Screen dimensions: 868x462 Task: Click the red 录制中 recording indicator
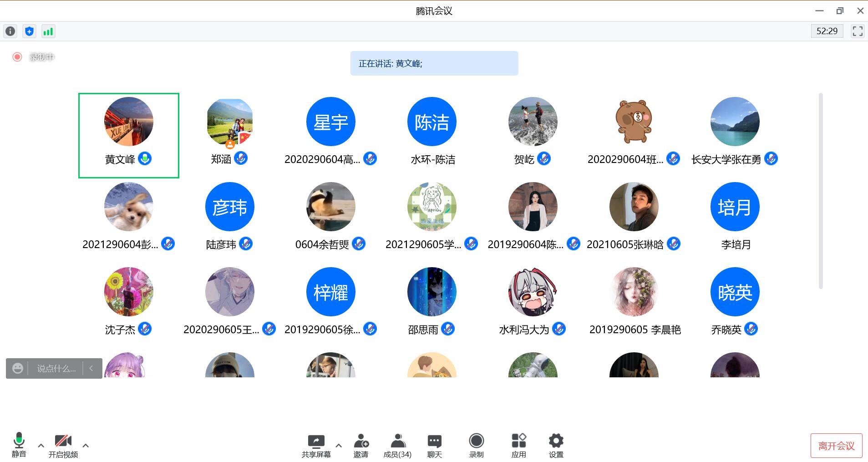click(17, 57)
